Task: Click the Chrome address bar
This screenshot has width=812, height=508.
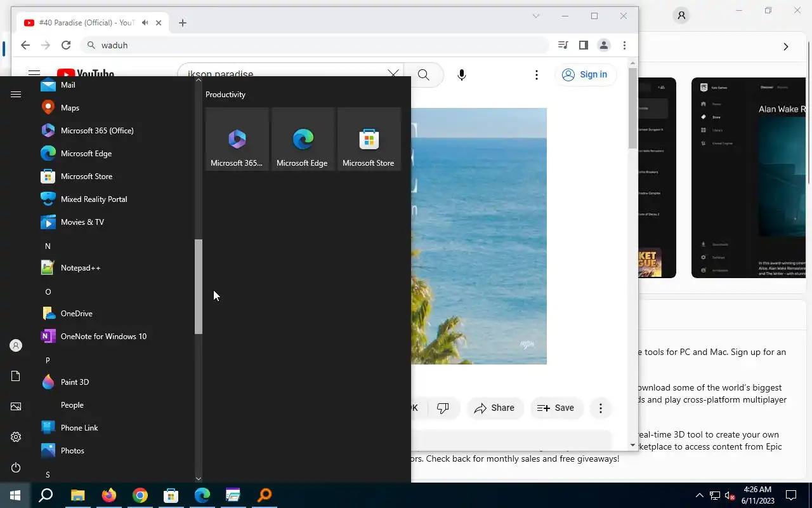Action: click(315, 45)
